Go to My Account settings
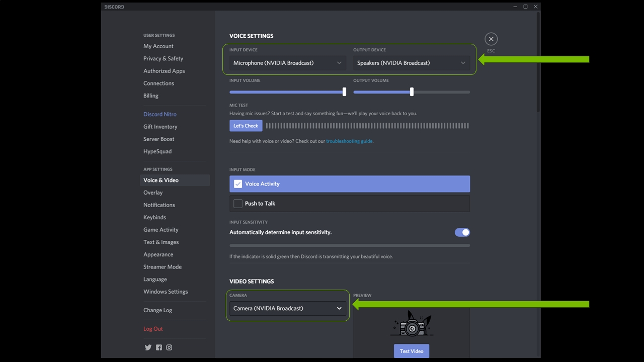Screen dimensions: 644x362 pyautogui.click(x=158, y=46)
